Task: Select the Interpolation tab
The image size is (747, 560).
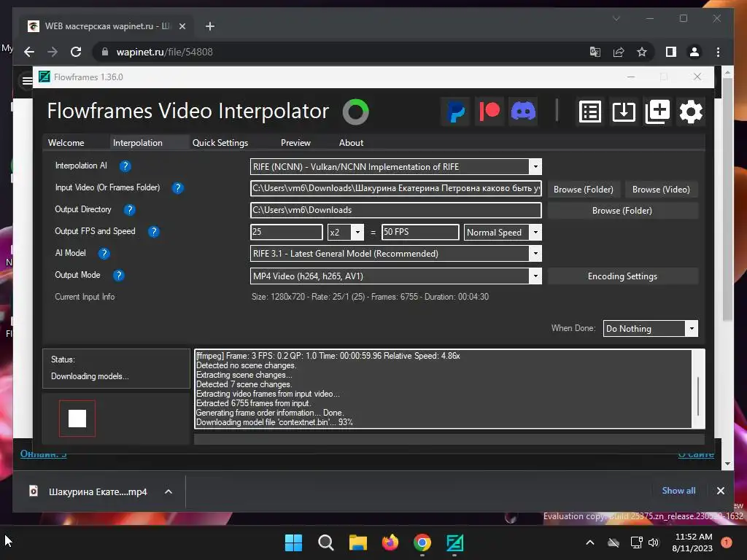Action: tap(138, 143)
